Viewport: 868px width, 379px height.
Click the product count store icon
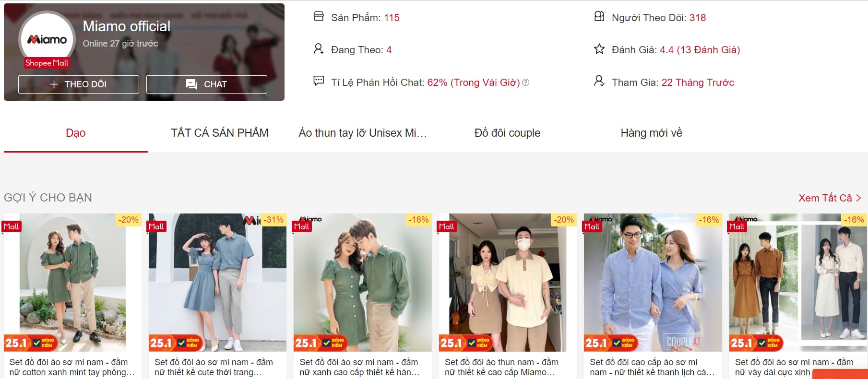click(x=319, y=17)
